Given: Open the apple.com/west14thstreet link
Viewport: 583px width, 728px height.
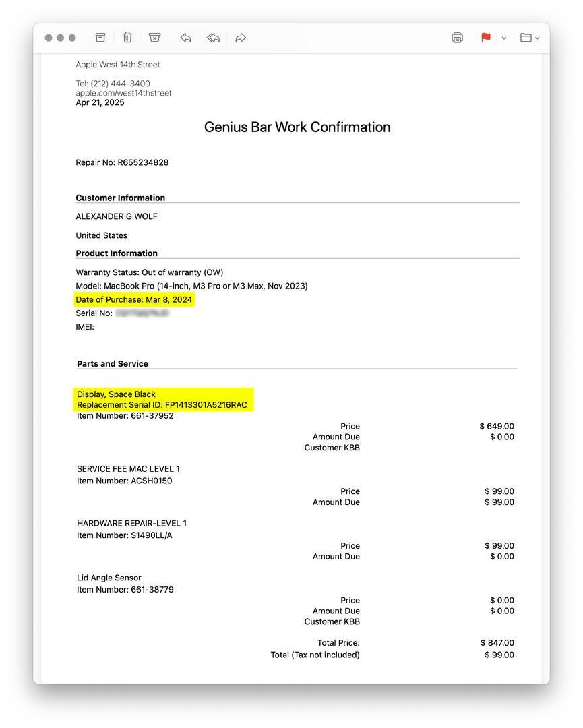Looking at the screenshot, I should coord(123,93).
